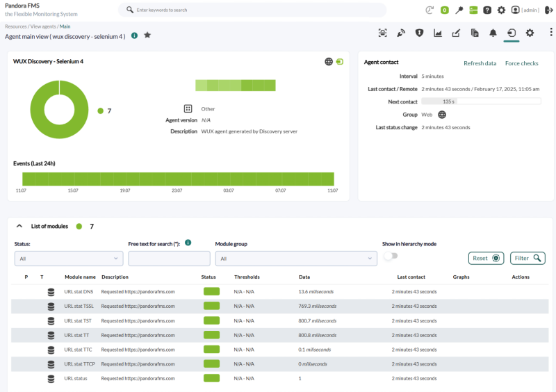Click the green status heat bar above Other
Image resolution: width=556 pixels, height=392 pixels.
click(x=236, y=85)
